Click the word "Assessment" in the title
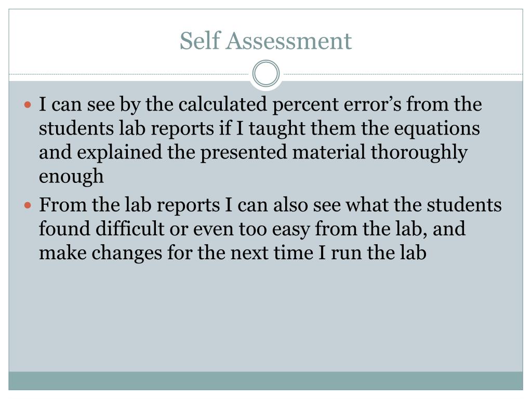The image size is (532, 399). tap(289, 41)
